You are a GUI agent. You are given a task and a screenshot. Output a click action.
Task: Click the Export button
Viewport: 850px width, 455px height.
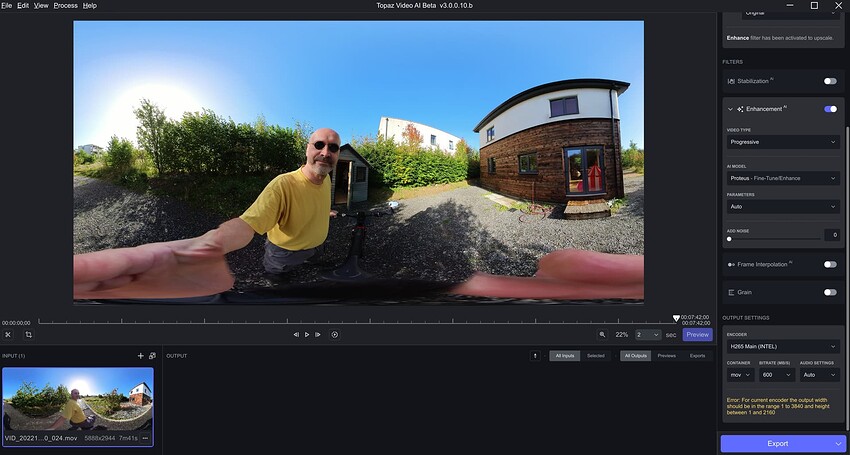click(x=776, y=443)
